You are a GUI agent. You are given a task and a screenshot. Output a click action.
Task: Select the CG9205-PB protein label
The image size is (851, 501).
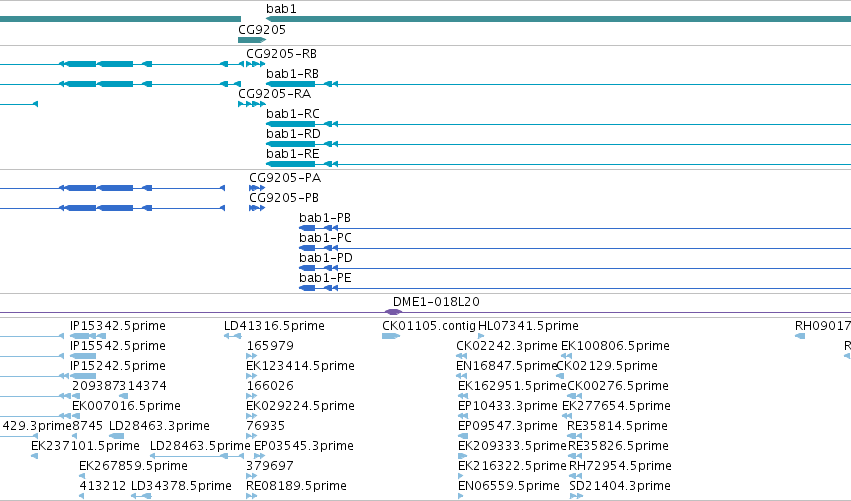(284, 198)
